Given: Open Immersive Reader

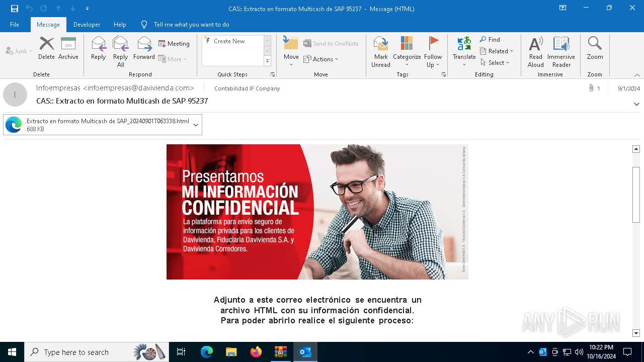Looking at the screenshot, I should [x=561, y=51].
